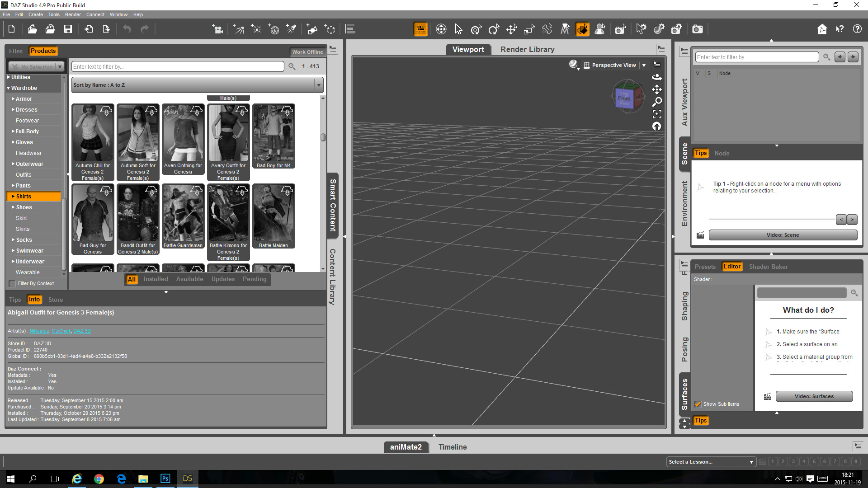Image resolution: width=868 pixels, height=488 pixels.
Task: Select the Rotate tool icon
Action: (x=494, y=29)
